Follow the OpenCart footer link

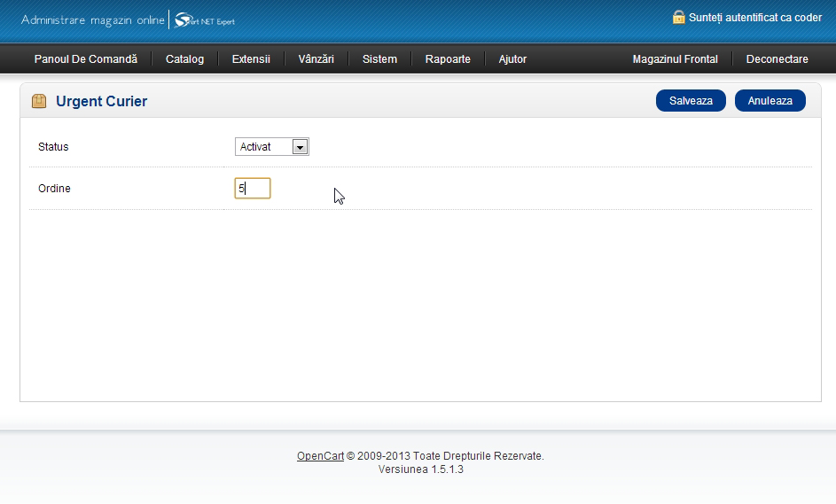coord(320,456)
